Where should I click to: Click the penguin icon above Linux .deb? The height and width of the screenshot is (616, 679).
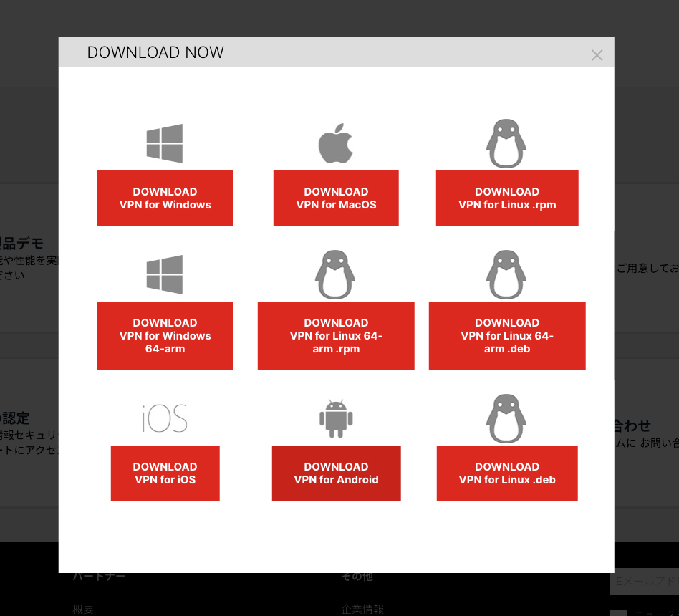tap(506, 419)
